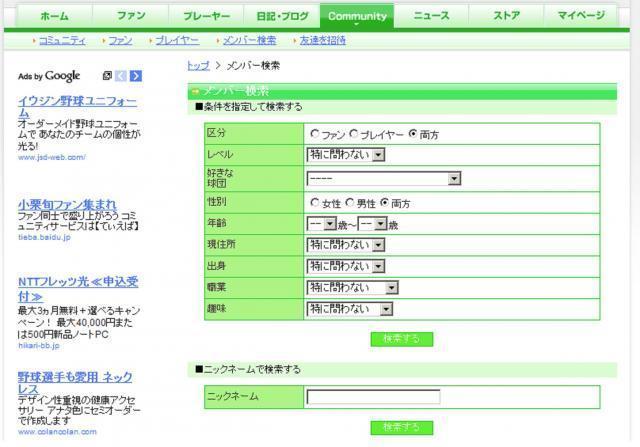This screenshot has height=447, width=640.
Task: Switch to the Community tab
Action: tap(357, 16)
